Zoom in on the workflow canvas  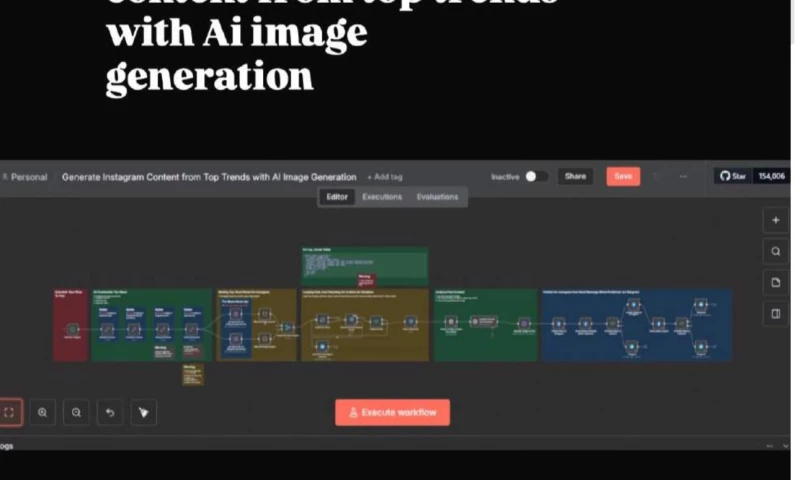[42, 412]
